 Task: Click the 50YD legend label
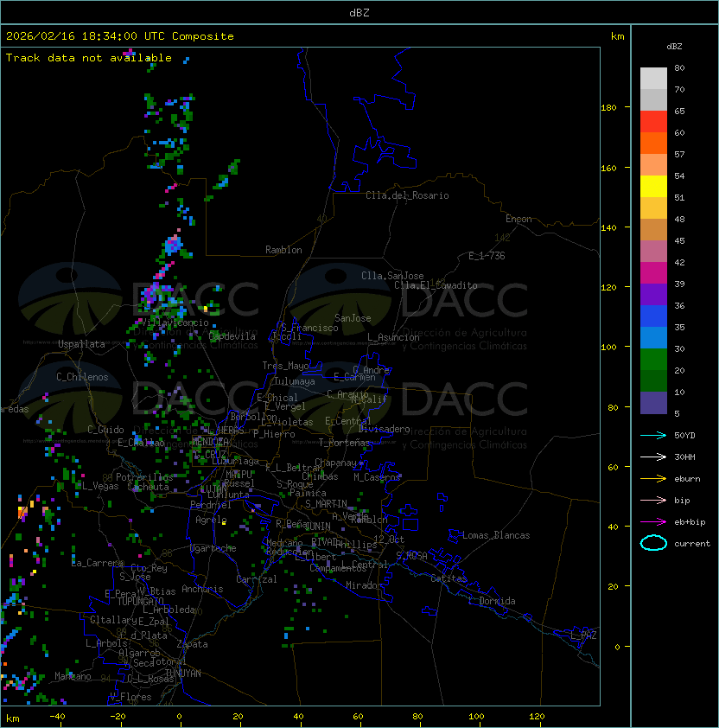(684, 435)
